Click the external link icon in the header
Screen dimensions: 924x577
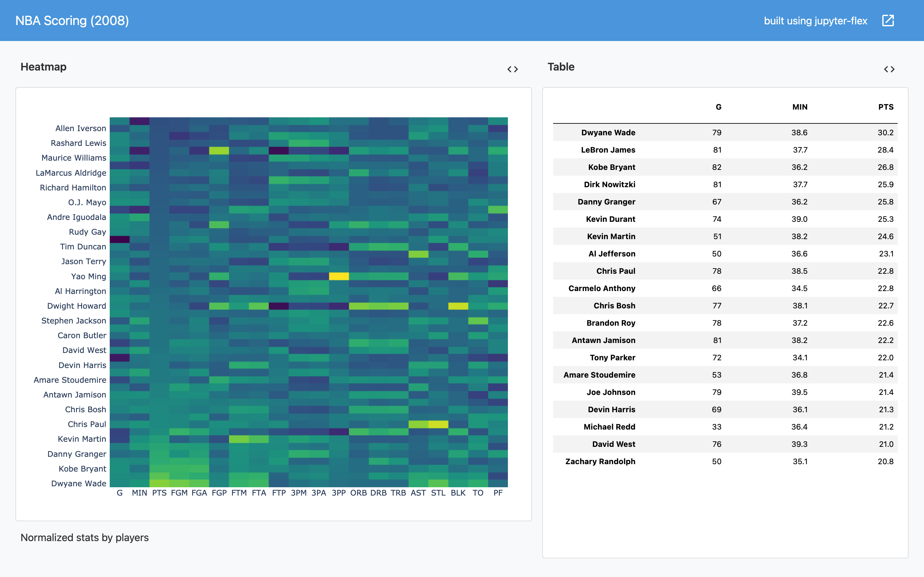(888, 20)
